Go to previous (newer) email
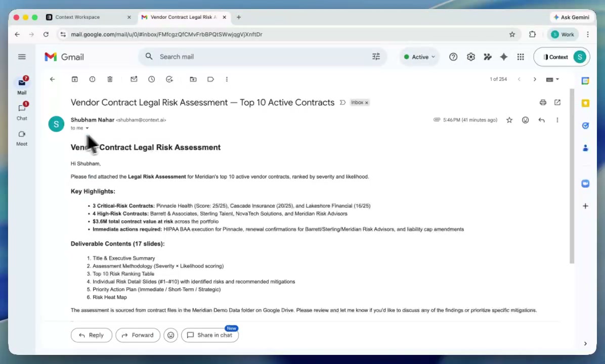The image size is (605, 364). pos(520,79)
